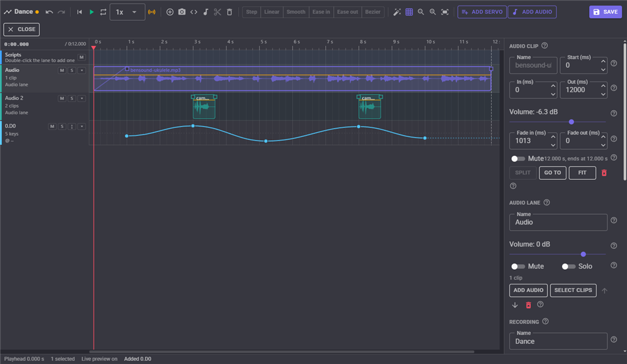Increase the Fade in (ms) value

[x=553, y=136]
